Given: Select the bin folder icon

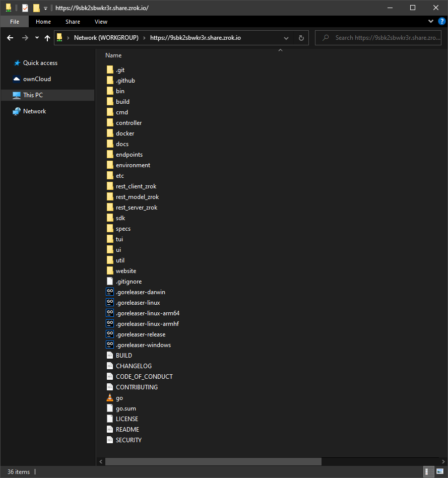Looking at the screenshot, I should point(110,91).
